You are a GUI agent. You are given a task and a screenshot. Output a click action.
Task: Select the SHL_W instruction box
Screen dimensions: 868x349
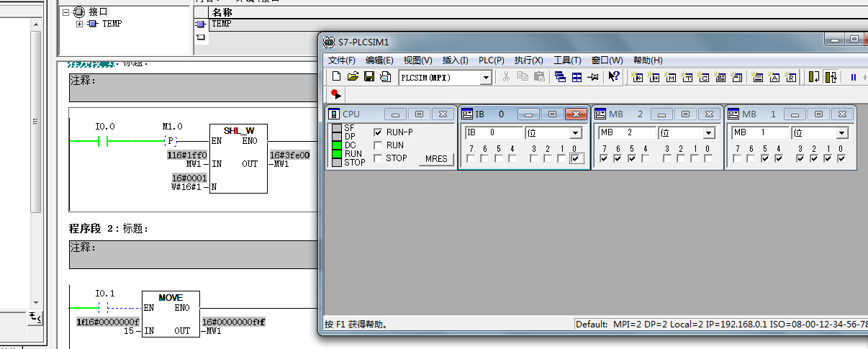click(238, 158)
